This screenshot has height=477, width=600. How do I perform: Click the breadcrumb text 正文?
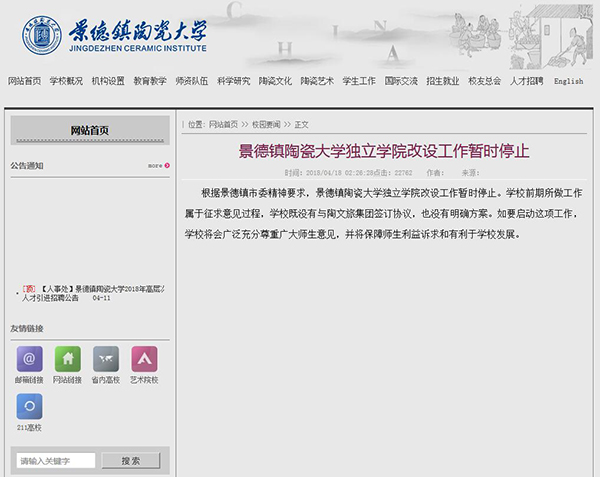point(301,124)
